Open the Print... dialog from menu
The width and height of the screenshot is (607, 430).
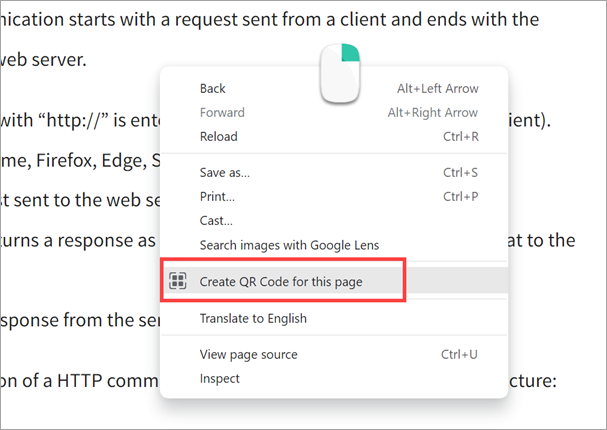click(217, 197)
